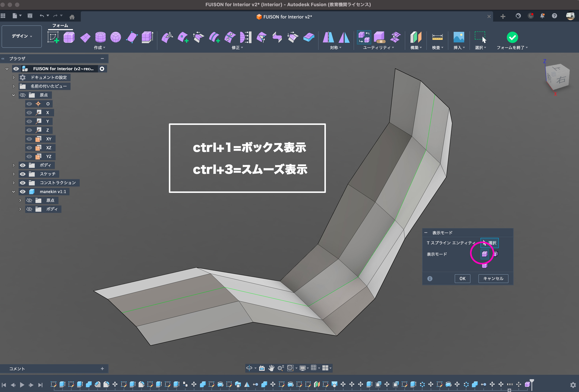Image resolution: width=579 pixels, height=392 pixels.
Task: Click the Insert (挿入) image icon
Action: pos(459,37)
